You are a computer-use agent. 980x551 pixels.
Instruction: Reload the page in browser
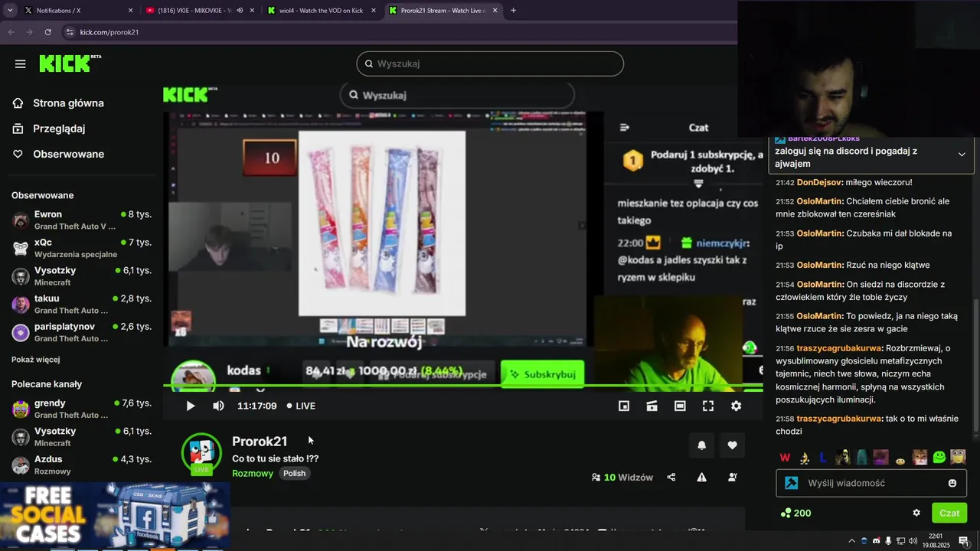(47, 32)
